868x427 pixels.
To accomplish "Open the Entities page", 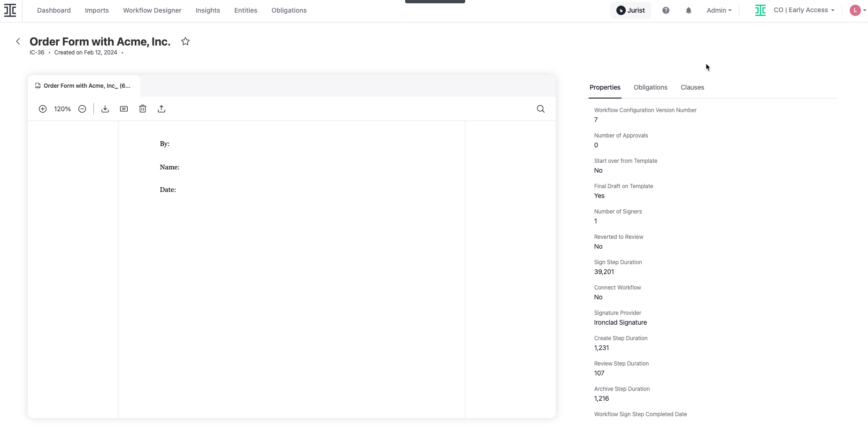I will 246,10.
